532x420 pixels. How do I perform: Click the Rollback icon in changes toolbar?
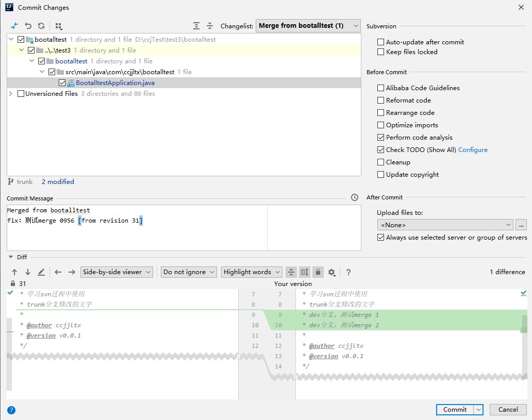pyautogui.click(x=28, y=26)
